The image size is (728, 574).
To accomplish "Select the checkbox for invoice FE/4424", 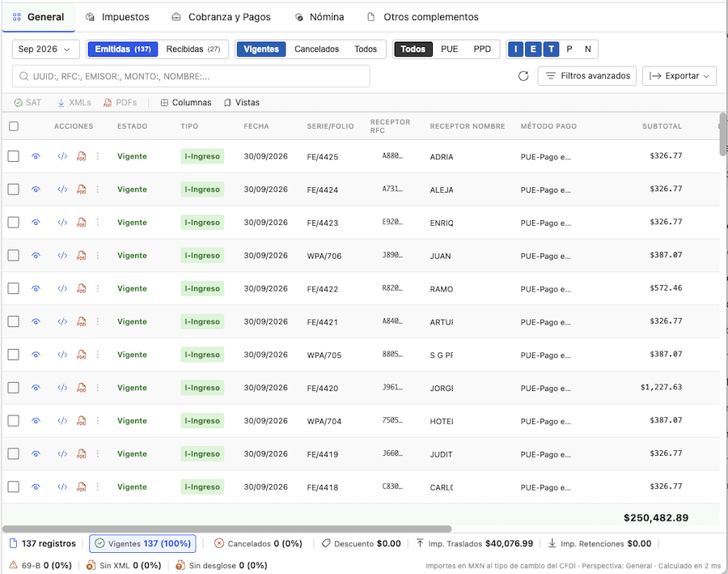I will [14, 189].
